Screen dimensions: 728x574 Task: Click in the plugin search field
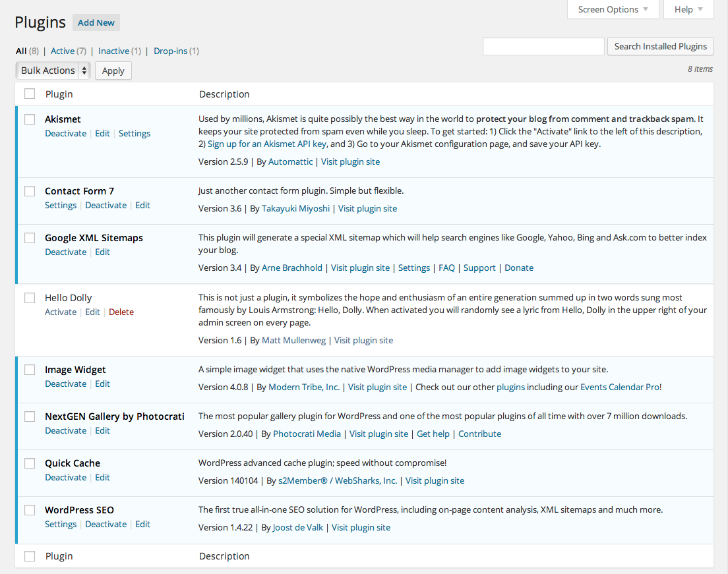[x=543, y=46]
